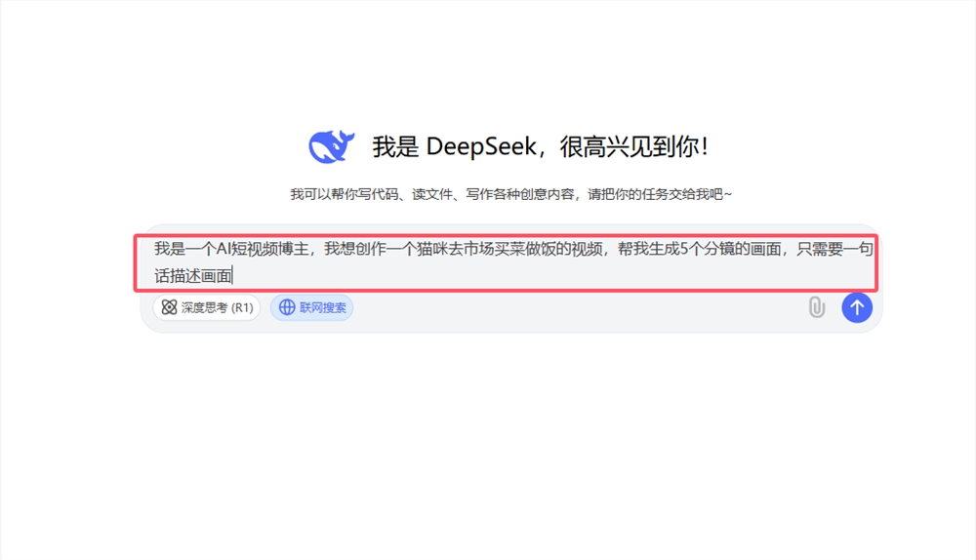Click the (R1) label in the deep thinking pill

coord(240,307)
